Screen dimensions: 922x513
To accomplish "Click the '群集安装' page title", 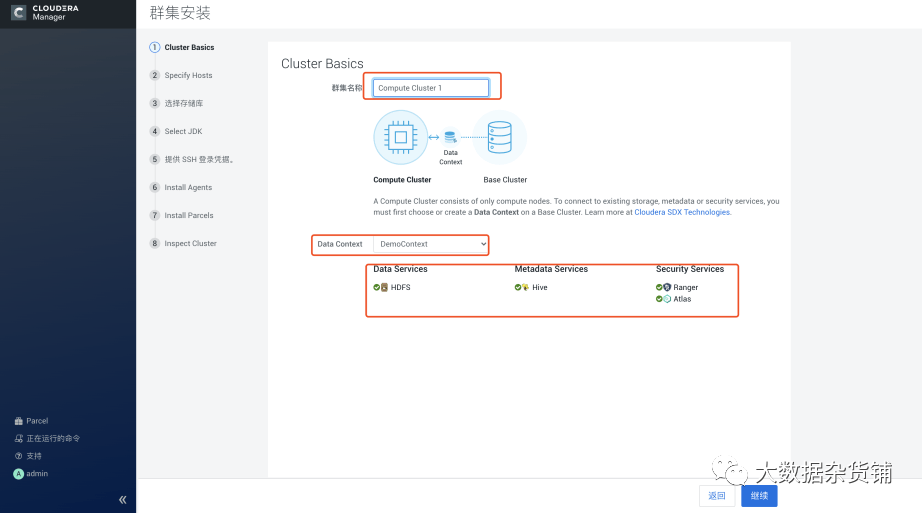I will [x=180, y=13].
